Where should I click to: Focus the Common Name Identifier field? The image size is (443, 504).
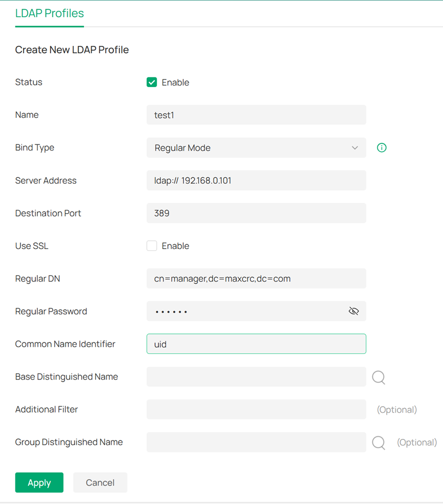256,344
